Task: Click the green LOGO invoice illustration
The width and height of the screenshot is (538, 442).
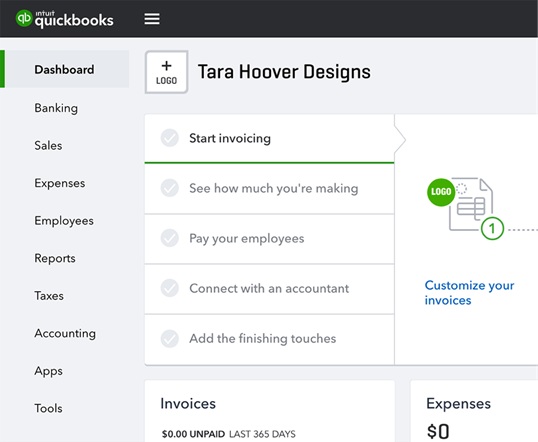Action: pyautogui.click(x=441, y=192)
